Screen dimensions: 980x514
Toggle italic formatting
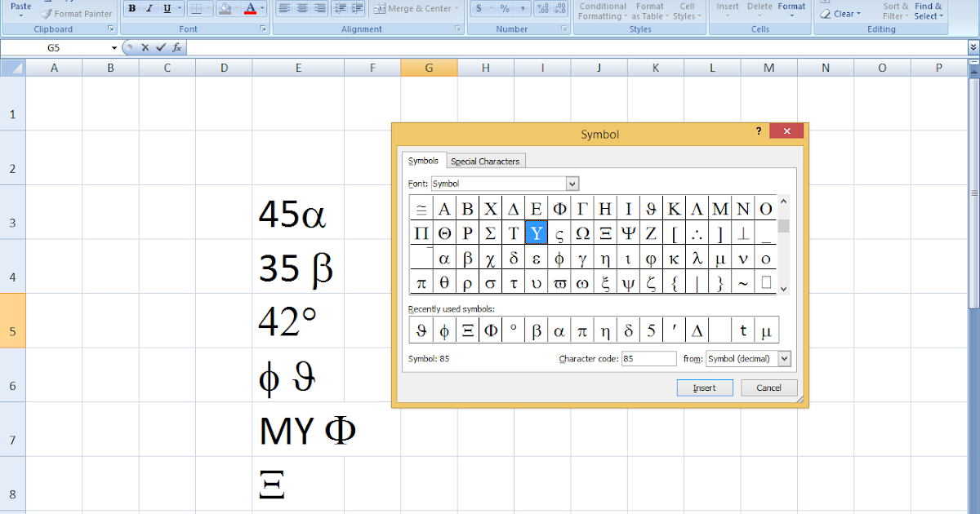tap(149, 9)
